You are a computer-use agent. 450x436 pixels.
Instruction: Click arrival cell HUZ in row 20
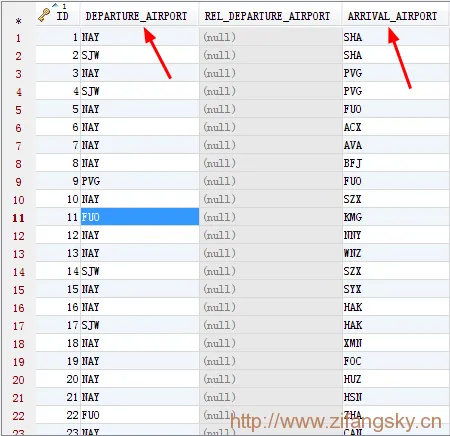pos(396,379)
